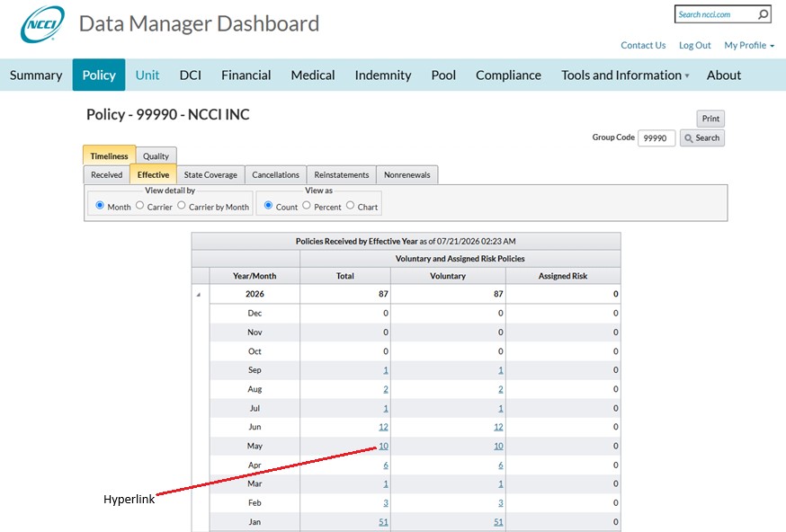
Task: Open the Summary menu
Action: point(36,75)
